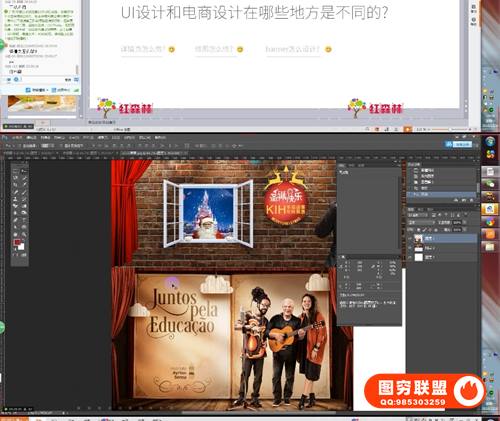
Task: Select the Eraser tool
Action: [x=15, y=206]
